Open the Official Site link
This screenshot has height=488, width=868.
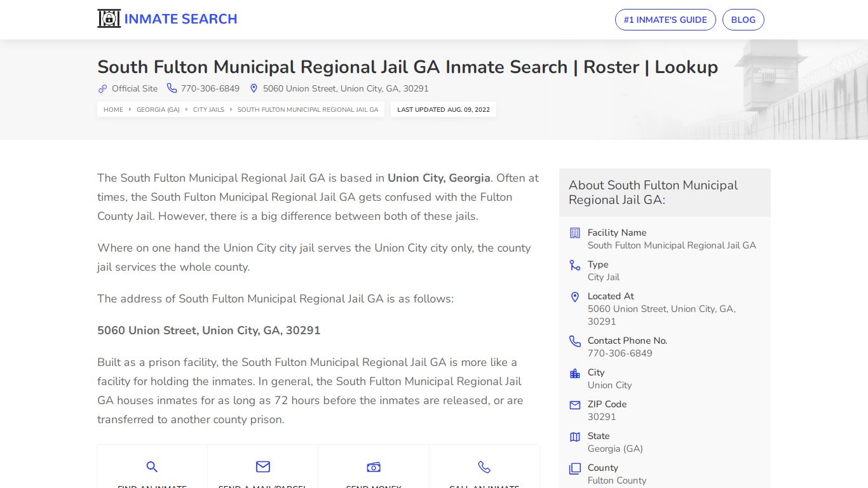coord(135,88)
